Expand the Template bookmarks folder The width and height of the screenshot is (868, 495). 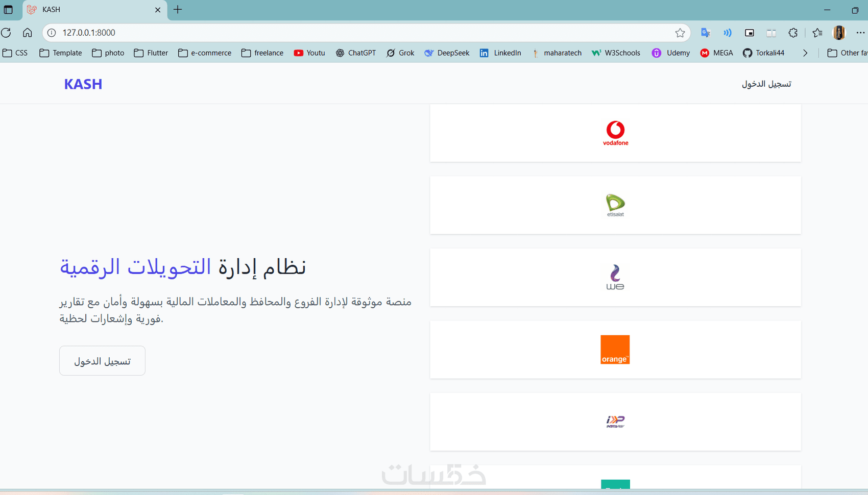(61, 53)
